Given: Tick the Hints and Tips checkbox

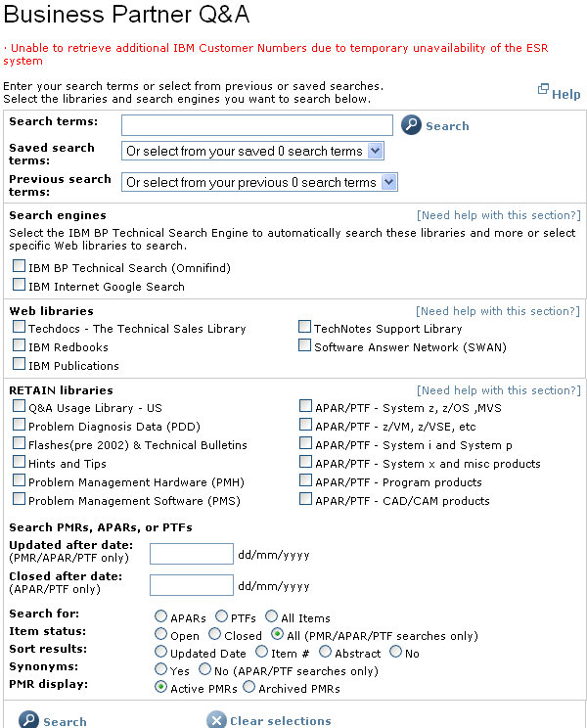Looking at the screenshot, I should [x=20, y=462].
